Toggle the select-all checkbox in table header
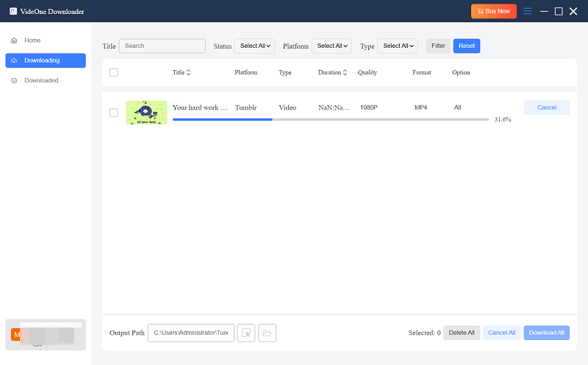The width and height of the screenshot is (588, 365). coord(113,73)
